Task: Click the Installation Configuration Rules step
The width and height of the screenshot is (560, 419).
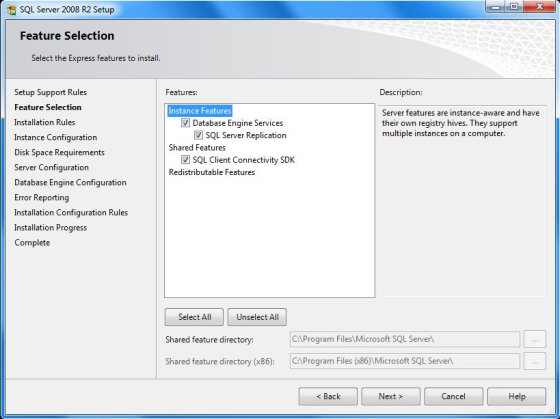Action: (71, 212)
